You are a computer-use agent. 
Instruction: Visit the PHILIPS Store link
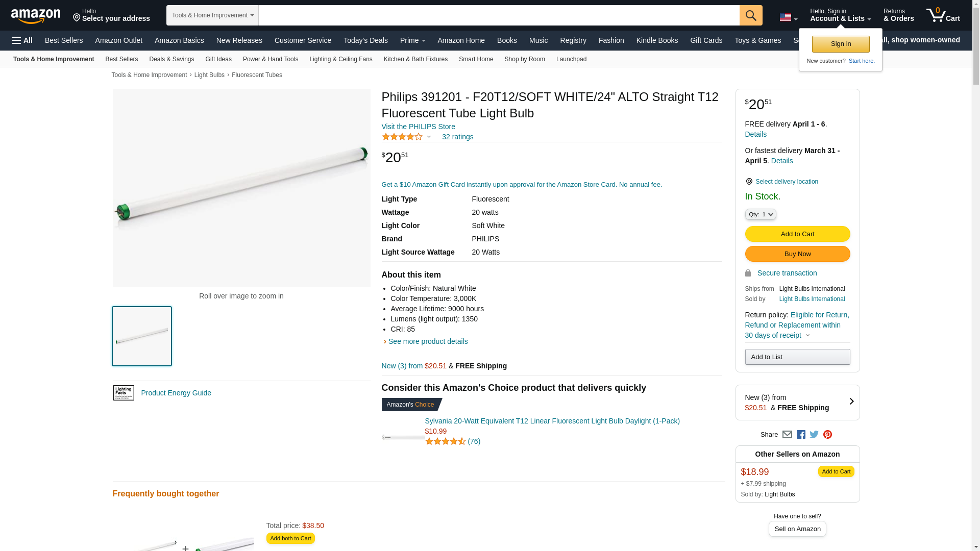tap(418, 127)
